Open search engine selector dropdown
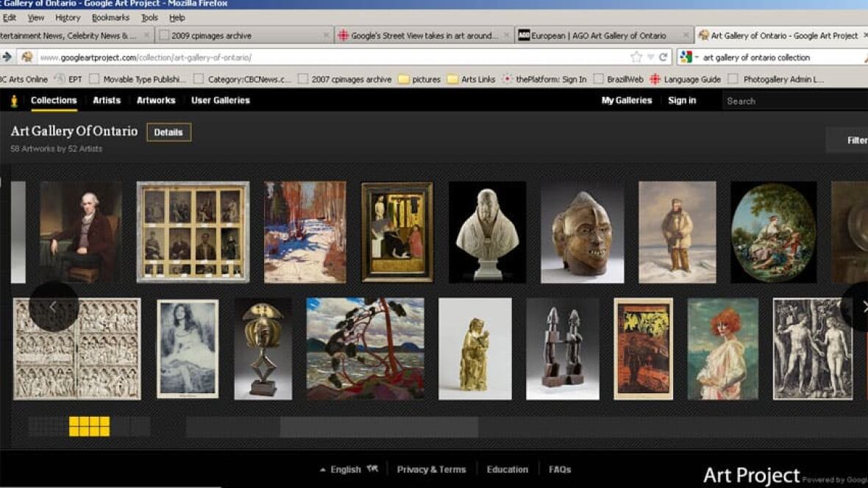 tap(689, 57)
